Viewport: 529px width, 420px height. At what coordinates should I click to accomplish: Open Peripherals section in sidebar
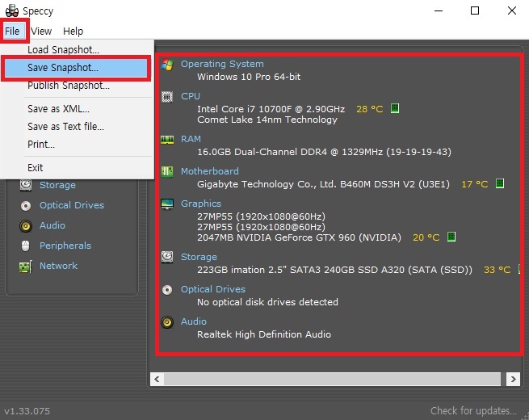click(x=65, y=246)
